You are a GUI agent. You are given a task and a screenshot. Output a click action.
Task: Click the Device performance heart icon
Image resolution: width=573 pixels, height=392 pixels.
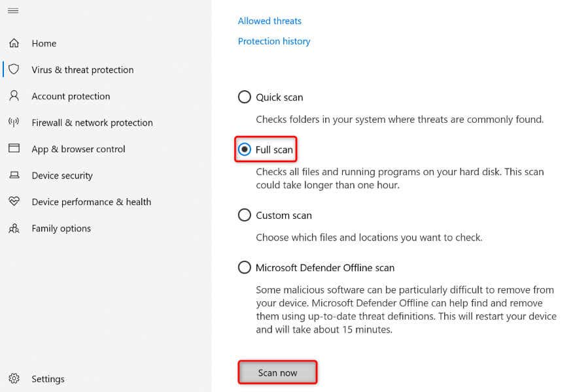[x=14, y=201]
